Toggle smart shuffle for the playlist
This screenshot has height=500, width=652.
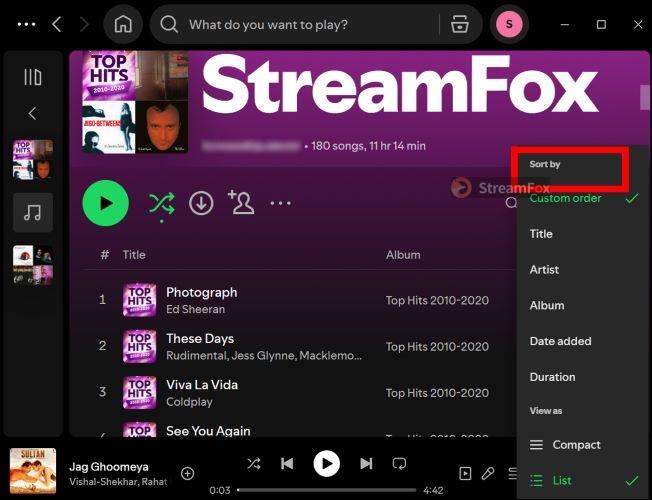pos(162,204)
